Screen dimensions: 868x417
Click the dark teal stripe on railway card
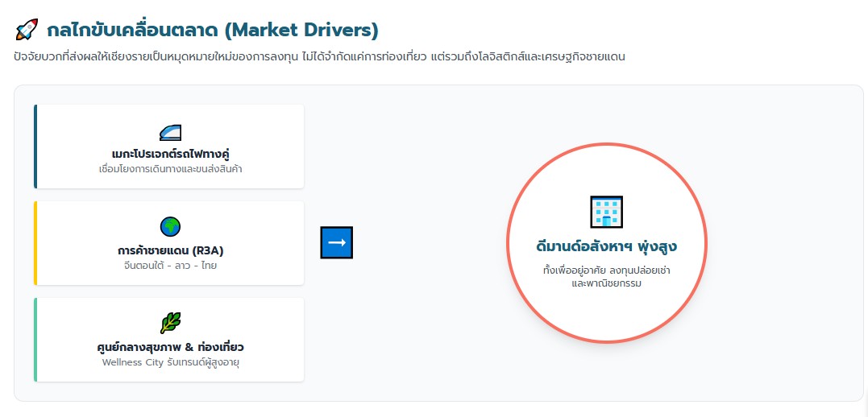click(35, 146)
